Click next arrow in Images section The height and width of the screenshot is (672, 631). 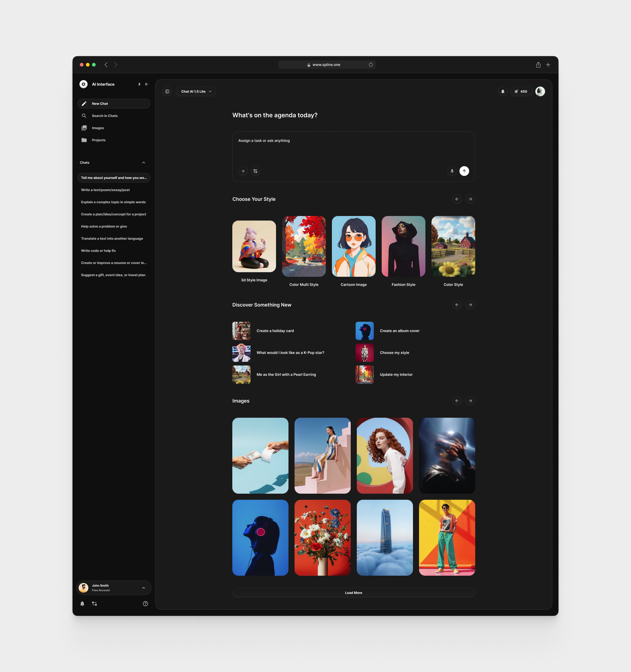click(x=470, y=401)
